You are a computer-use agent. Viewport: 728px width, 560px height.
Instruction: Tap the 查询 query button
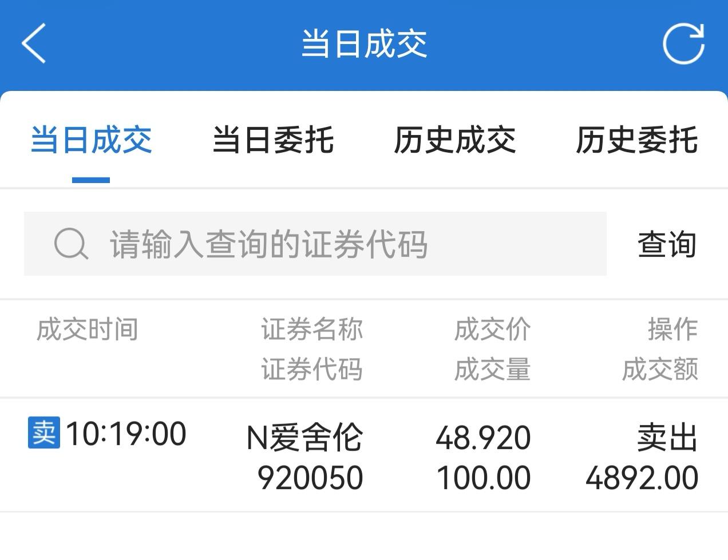[667, 244]
